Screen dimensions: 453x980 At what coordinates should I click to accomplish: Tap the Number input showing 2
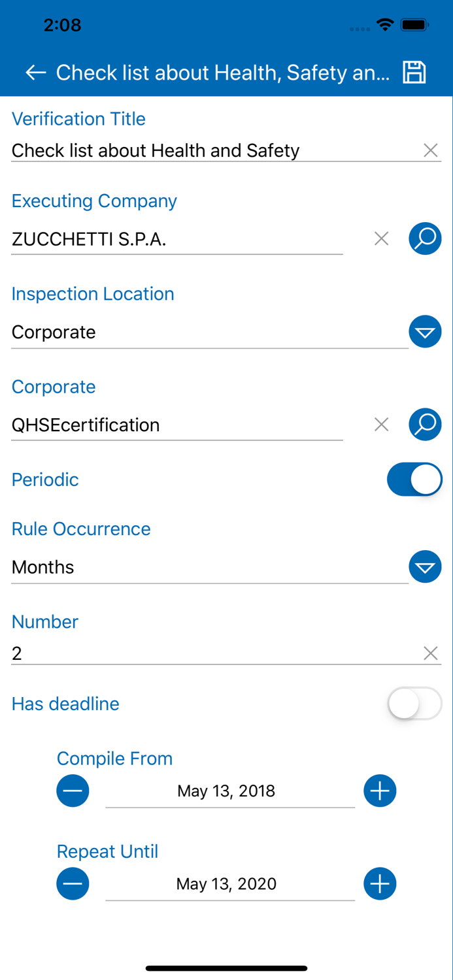click(x=196, y=653)
